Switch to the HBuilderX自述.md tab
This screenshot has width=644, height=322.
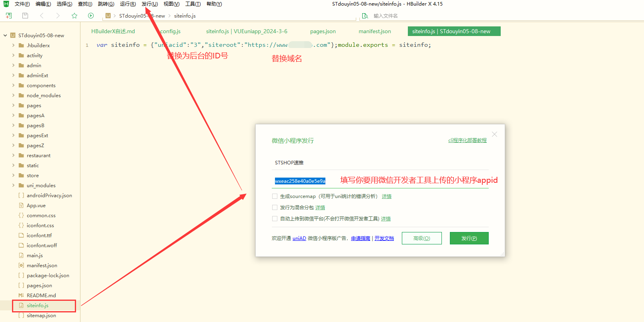click(x=113, y=31)
